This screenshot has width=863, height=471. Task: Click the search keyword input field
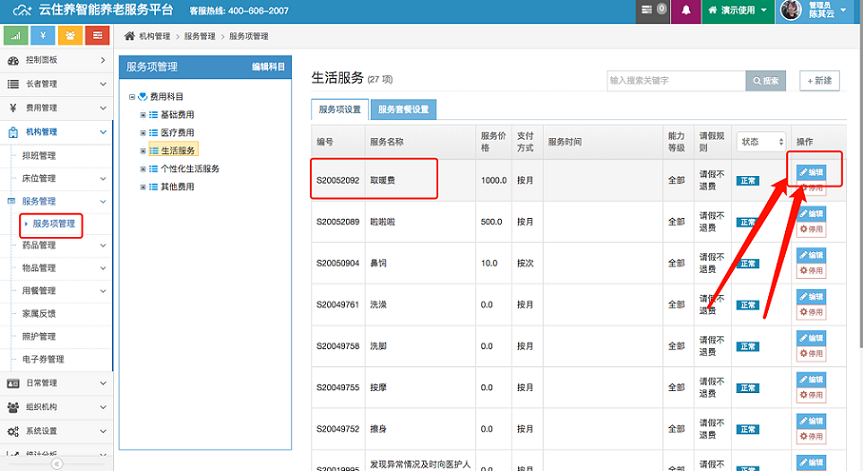click(675, 81)
